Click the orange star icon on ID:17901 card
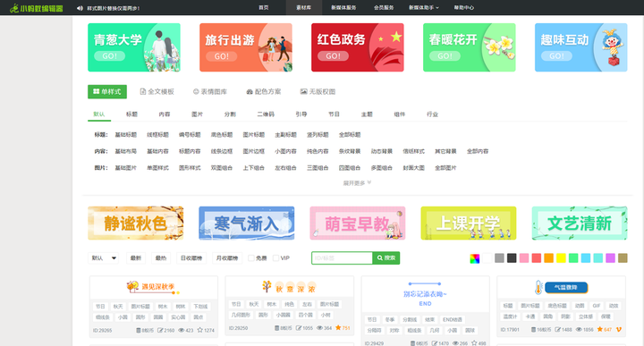 click(600, 329)
